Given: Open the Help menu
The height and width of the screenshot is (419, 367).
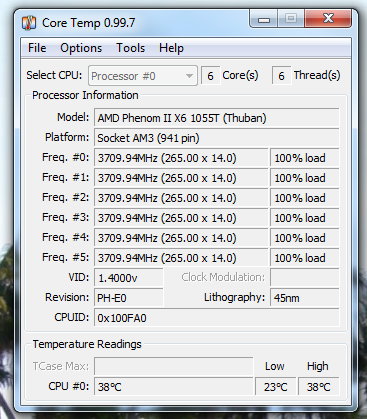Looking at the screenshot, I should 171,48.
